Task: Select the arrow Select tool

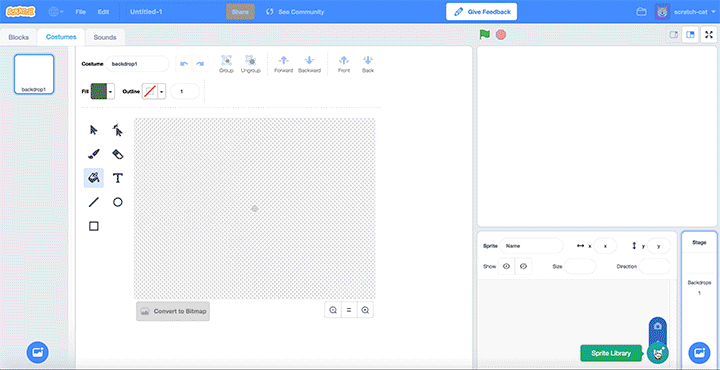Action: pyautogui.click(x=94, y=130)
